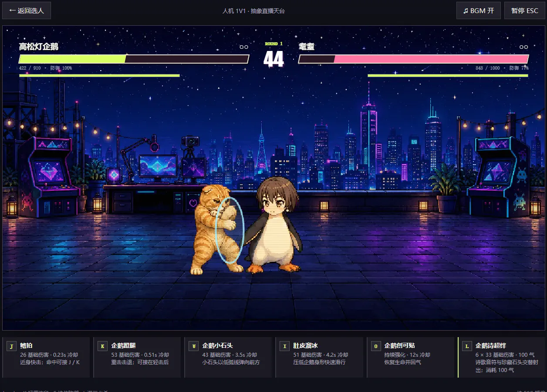Click the 422 / 910 防御 100% stat text
Screen dimensions: 547x392
[x=45, y=68]
